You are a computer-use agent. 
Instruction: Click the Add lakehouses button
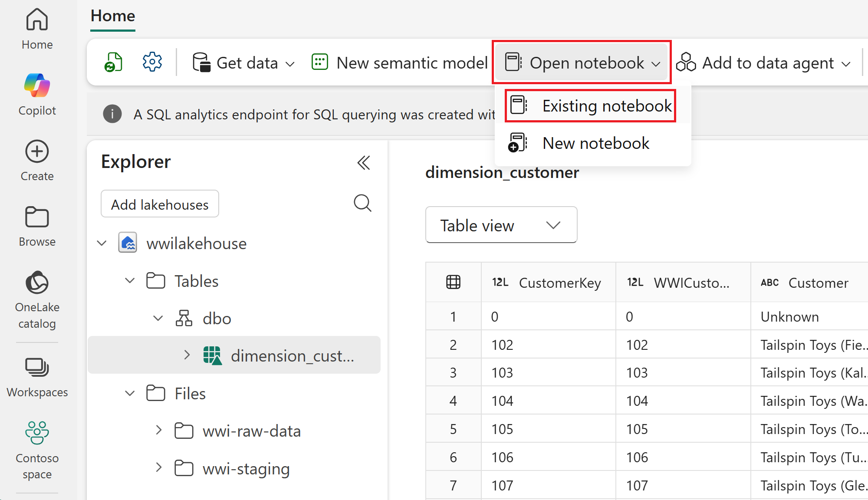(160, 204)
